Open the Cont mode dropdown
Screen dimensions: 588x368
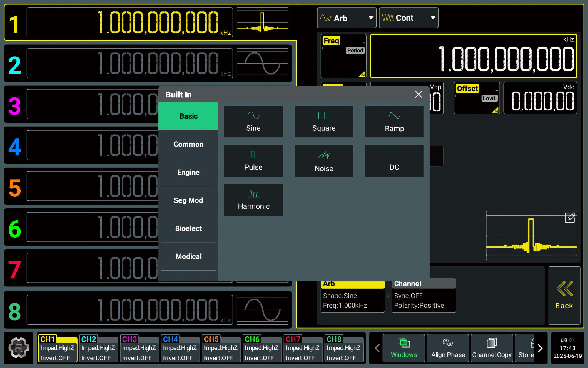409,18
